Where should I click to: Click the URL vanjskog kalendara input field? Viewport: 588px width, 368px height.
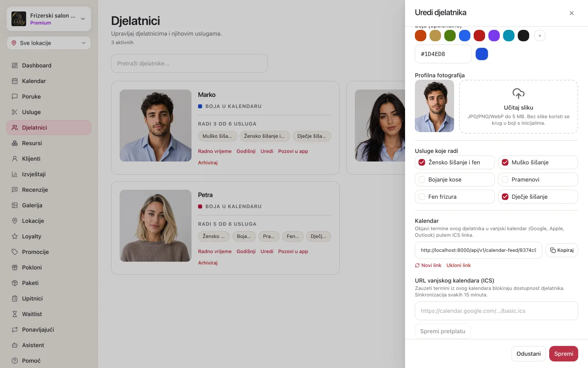click(497, 311)
